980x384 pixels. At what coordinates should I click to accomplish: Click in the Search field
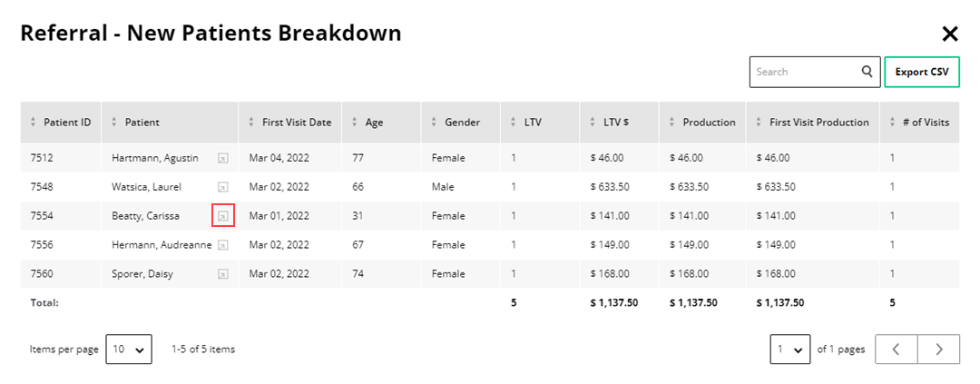tap(803, 72)
